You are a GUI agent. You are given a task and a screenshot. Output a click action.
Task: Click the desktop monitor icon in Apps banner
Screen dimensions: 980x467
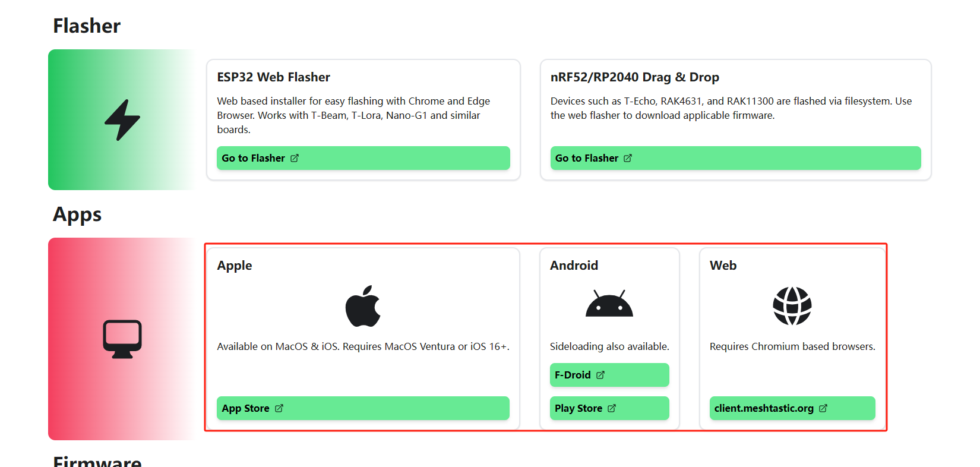point(122,339)
